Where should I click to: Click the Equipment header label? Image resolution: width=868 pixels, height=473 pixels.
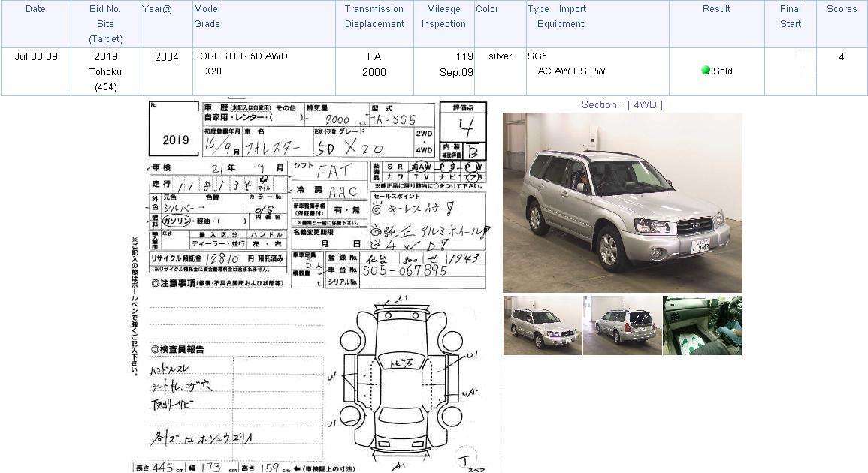coord(560,24)
